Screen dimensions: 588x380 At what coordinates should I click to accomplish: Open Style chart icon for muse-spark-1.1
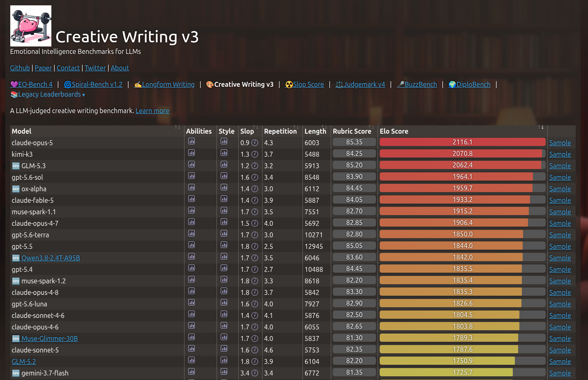[x=224, y=211]
